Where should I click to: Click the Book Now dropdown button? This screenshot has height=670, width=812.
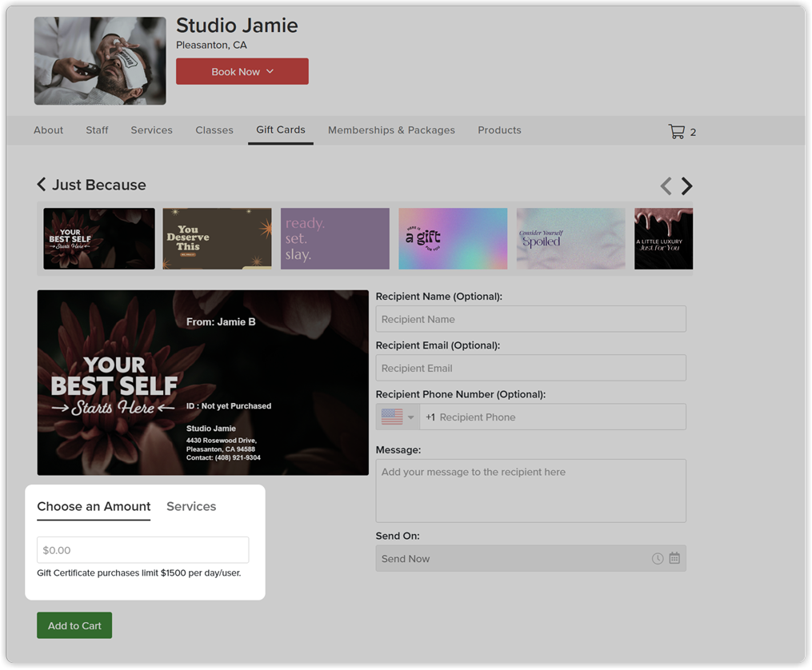pyautogui.click(x=242, y=71)
